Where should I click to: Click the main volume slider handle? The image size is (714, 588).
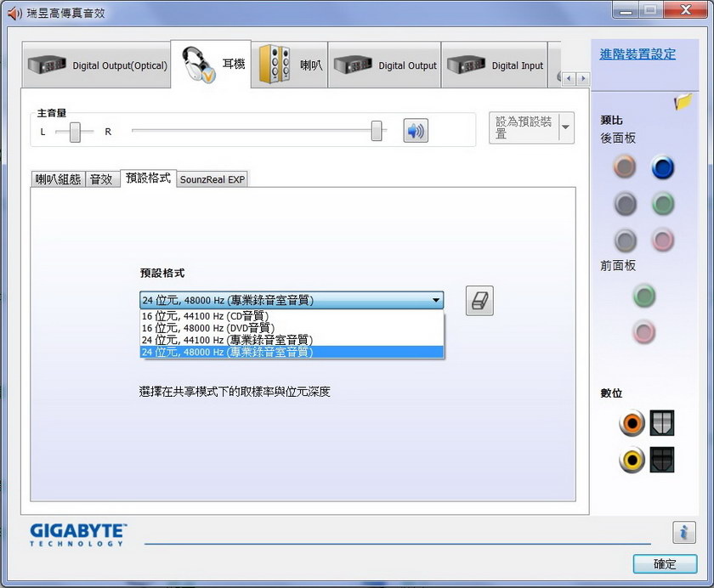click(x=376, y=131)
